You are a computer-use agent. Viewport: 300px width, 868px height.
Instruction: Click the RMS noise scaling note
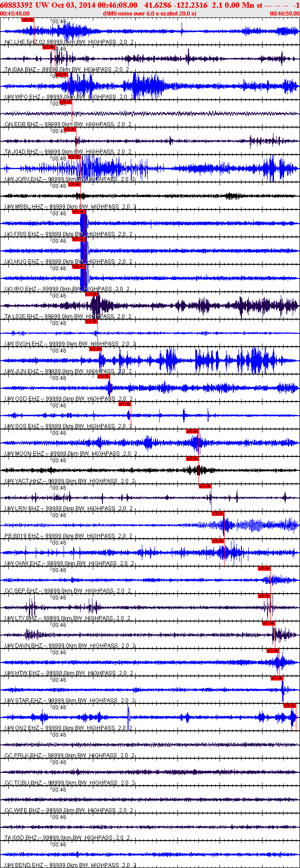(x=150, y=14)
